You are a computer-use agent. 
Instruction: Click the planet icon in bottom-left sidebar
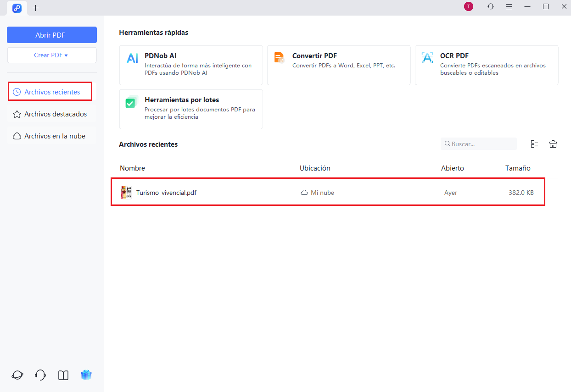(17, 375)
